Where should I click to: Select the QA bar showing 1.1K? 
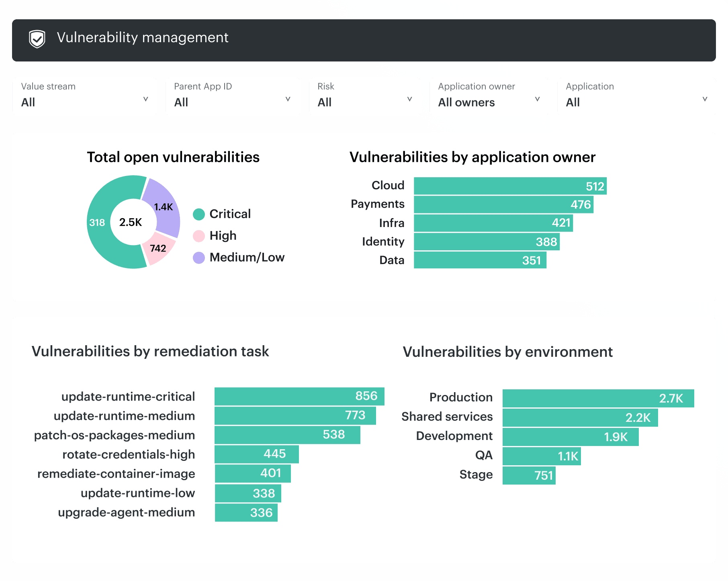[x=542, y=456]
